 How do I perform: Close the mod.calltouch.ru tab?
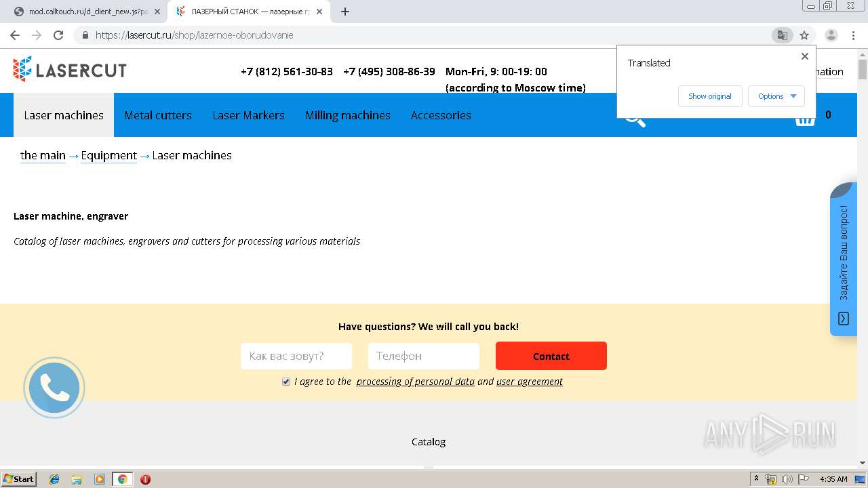click(x=157, y=12)
